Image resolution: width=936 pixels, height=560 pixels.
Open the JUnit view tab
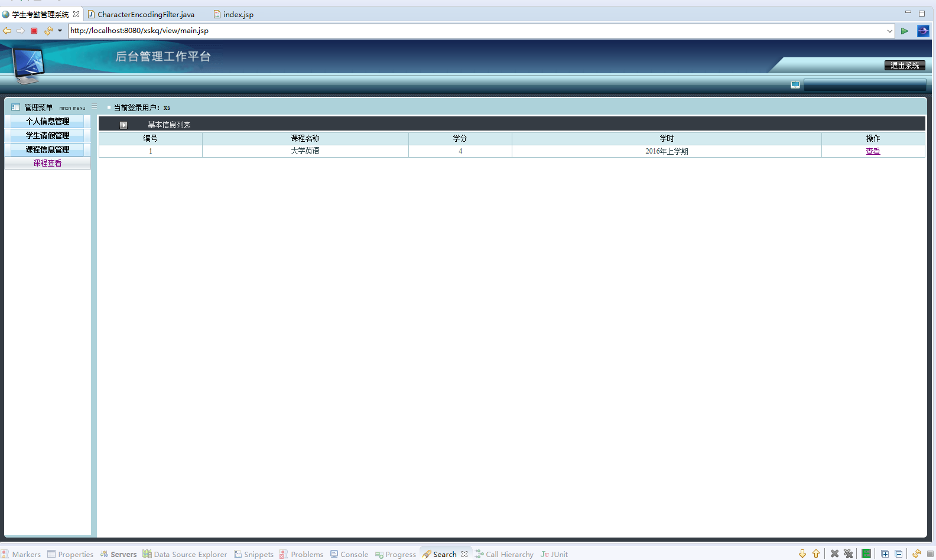pyautogui.click(x=554, y=554)
